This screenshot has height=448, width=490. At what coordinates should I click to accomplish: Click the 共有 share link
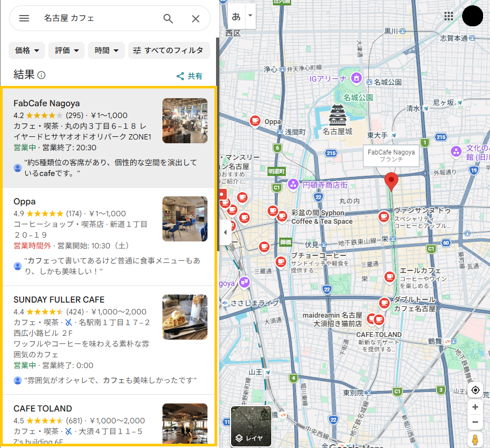coord(189,76)
